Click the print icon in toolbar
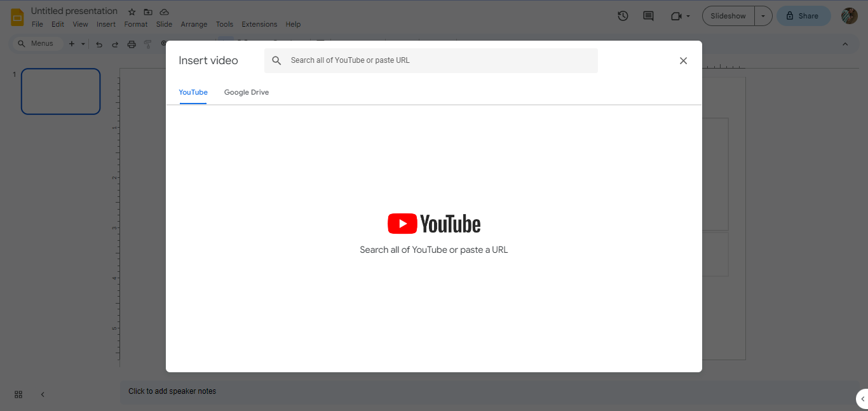 (132, 44)
